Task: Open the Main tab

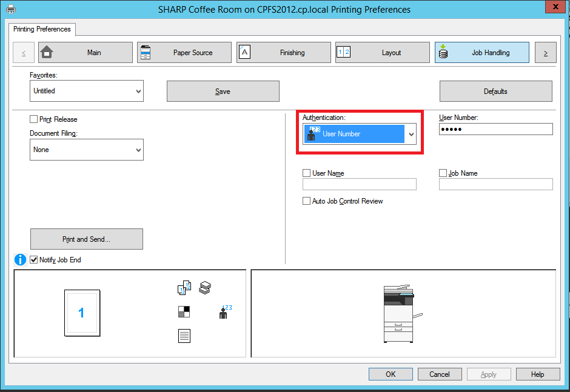Action: point(85,53)
